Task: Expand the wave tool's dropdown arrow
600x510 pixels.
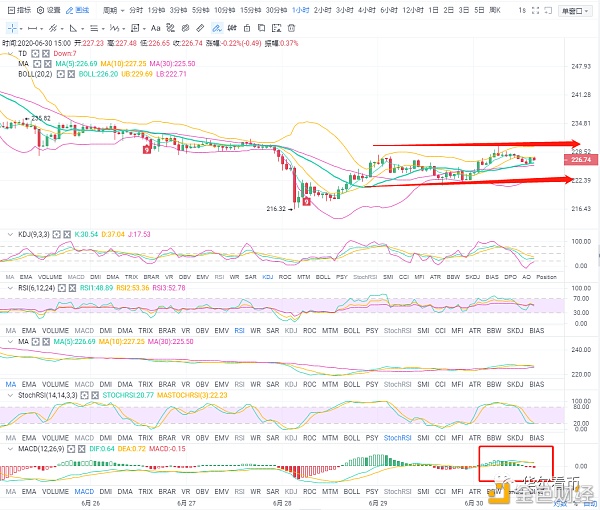Action: click(123, 29)
